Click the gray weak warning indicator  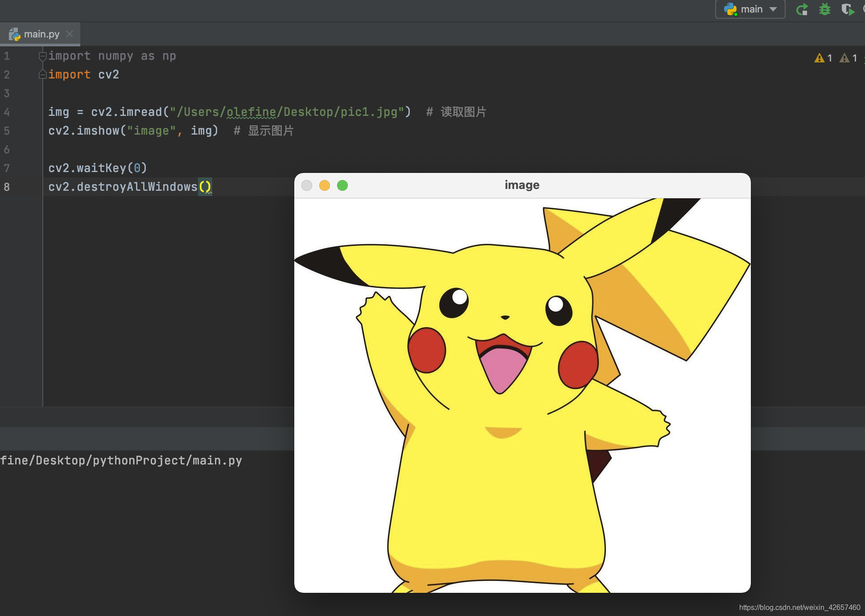(x=848, y=58)
